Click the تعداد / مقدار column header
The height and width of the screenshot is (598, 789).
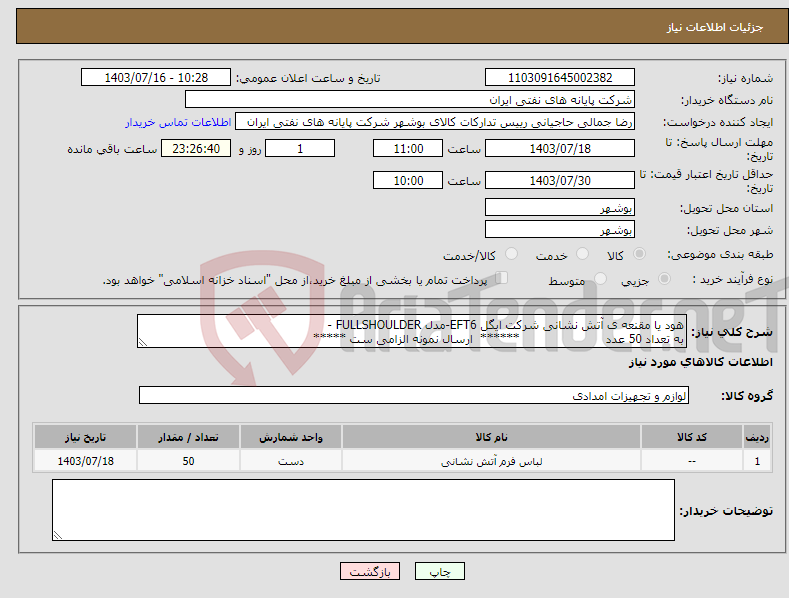point(188,437)
